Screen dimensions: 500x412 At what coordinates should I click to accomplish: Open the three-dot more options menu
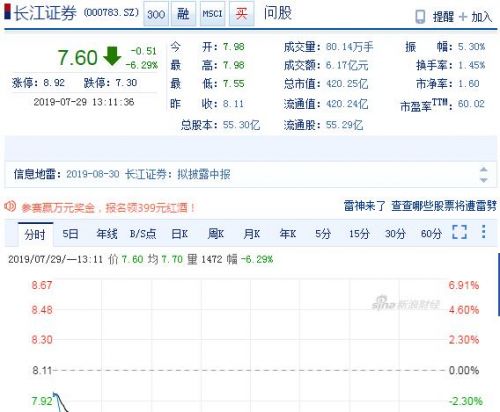tap(484, 231)
